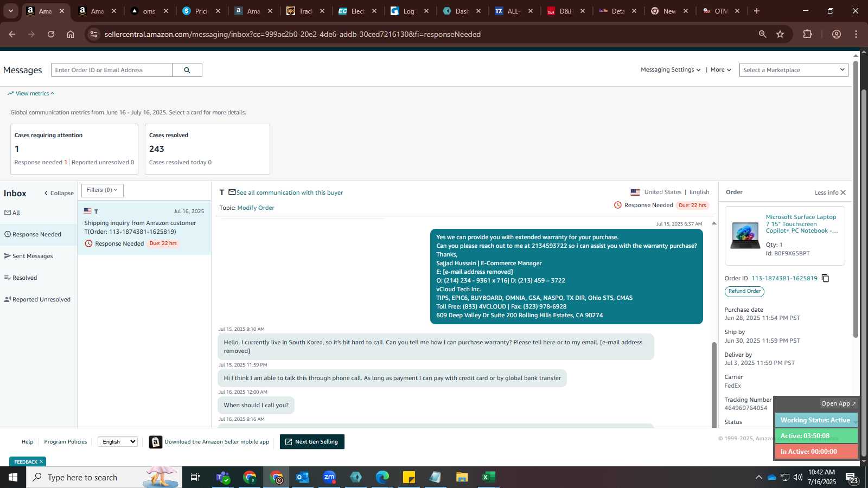This screenshot has height=488, width=868.
Task: Select the Response Needed folder
Action: tap(39, 234)
